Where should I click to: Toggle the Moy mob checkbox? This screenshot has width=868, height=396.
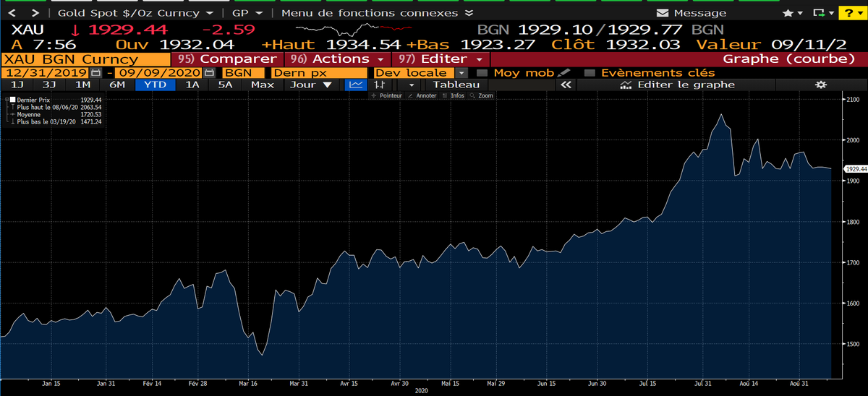[482, 73]
